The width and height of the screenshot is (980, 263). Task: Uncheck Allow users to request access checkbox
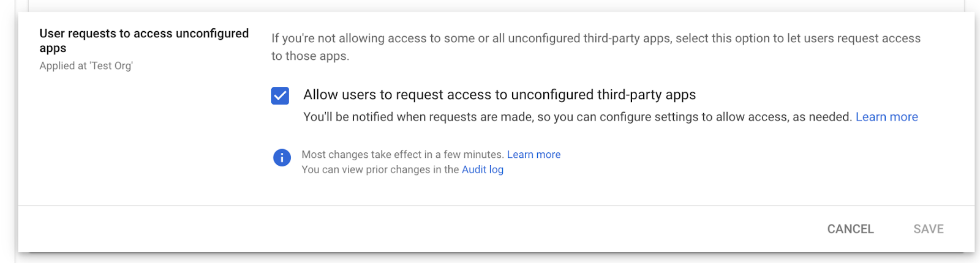[x=280, y=95]
